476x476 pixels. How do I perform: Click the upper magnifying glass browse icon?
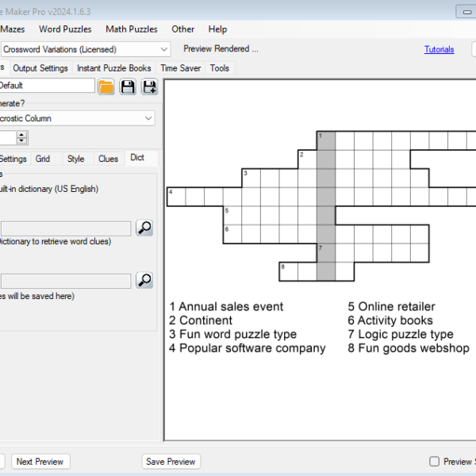pyautogui.click(x=144, y=228)
